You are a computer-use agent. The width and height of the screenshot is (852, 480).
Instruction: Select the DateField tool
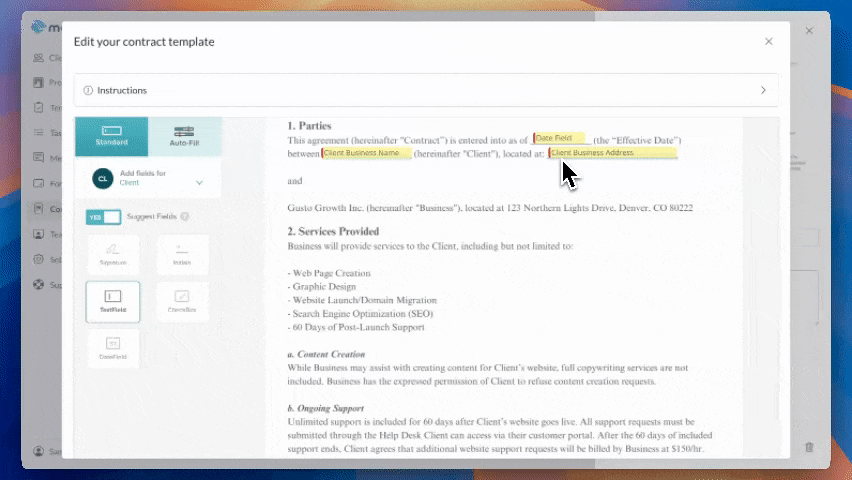(113, 348)
